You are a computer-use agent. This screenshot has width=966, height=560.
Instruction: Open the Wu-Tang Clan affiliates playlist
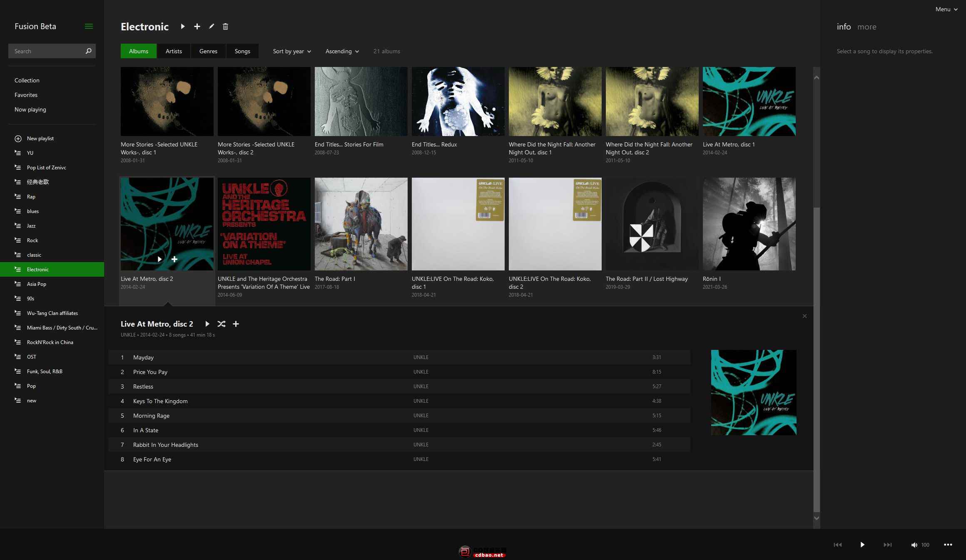coord(52,313)
